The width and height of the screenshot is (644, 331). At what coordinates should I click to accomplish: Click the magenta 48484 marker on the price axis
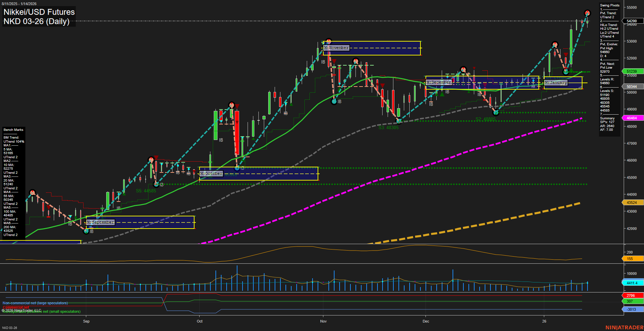(632, 118)
